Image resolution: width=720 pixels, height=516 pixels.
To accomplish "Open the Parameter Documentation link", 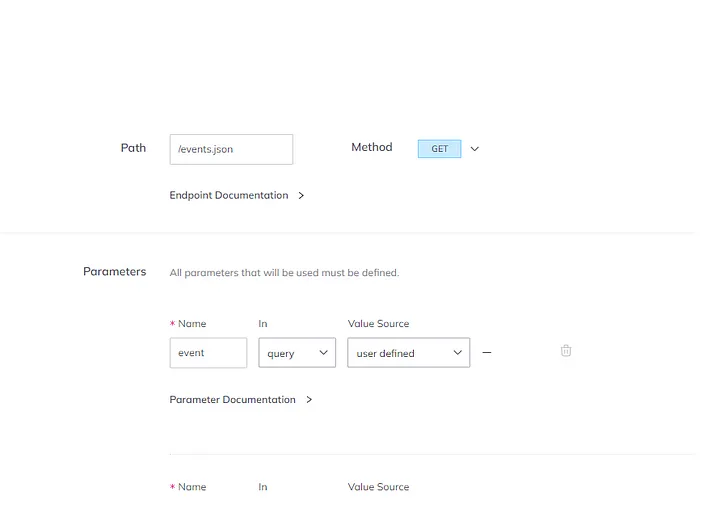I will (x=233, y=400).
